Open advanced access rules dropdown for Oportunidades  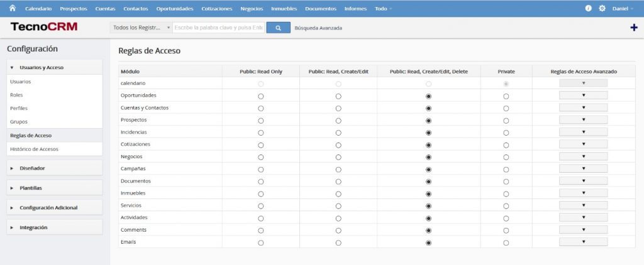[583, 95]
